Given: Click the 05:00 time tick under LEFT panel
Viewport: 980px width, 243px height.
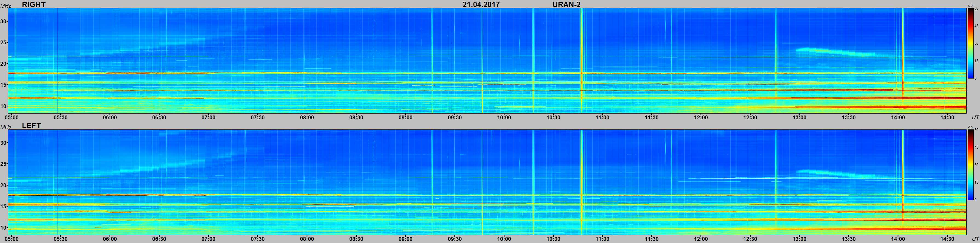Looking at the screenshot, I should click(x=11, y=239).
